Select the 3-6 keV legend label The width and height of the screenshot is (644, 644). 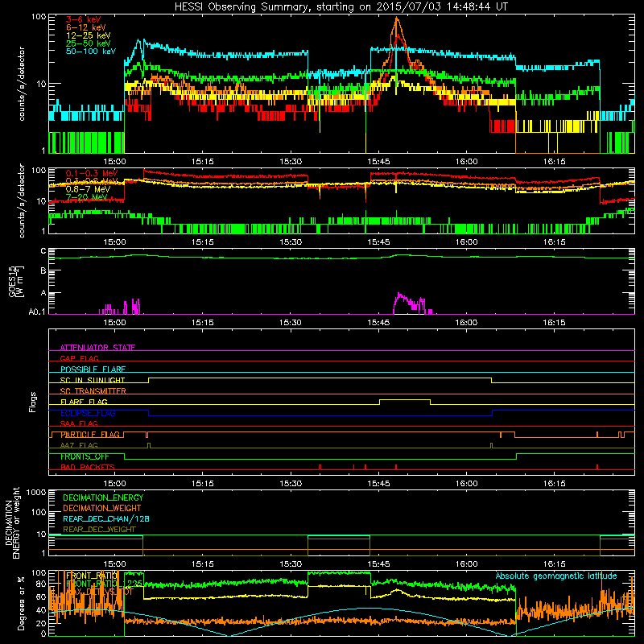tap(83, 19)
